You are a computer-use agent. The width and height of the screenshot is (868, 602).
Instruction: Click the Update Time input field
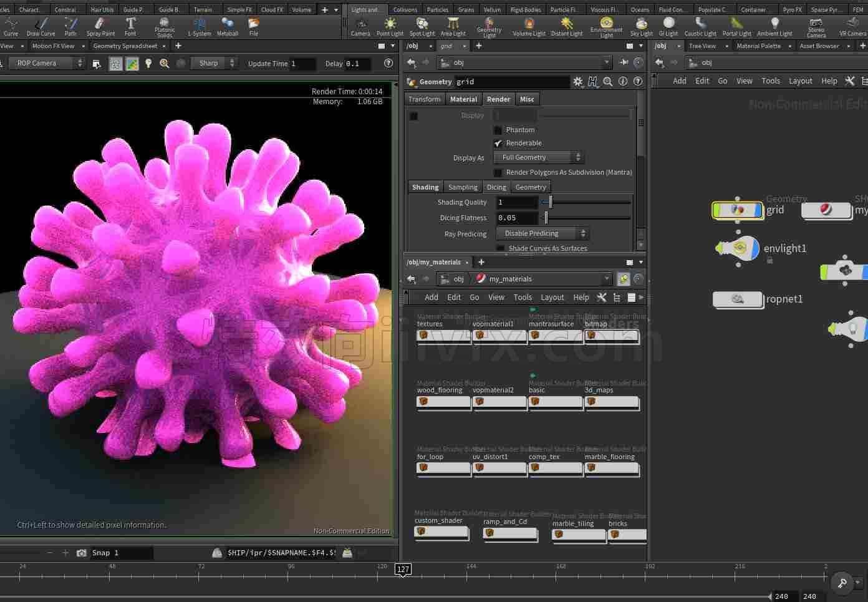point(303,64)
